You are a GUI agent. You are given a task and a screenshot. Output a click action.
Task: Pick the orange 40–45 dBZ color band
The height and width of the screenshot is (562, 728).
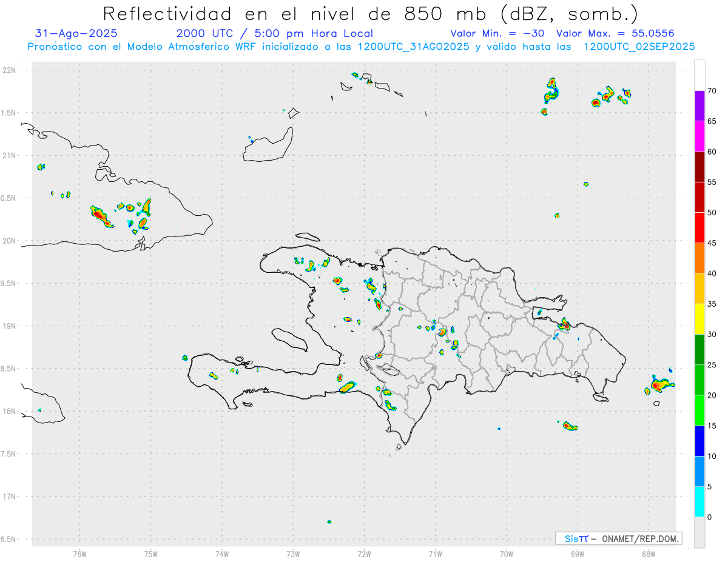coord(699,258)
